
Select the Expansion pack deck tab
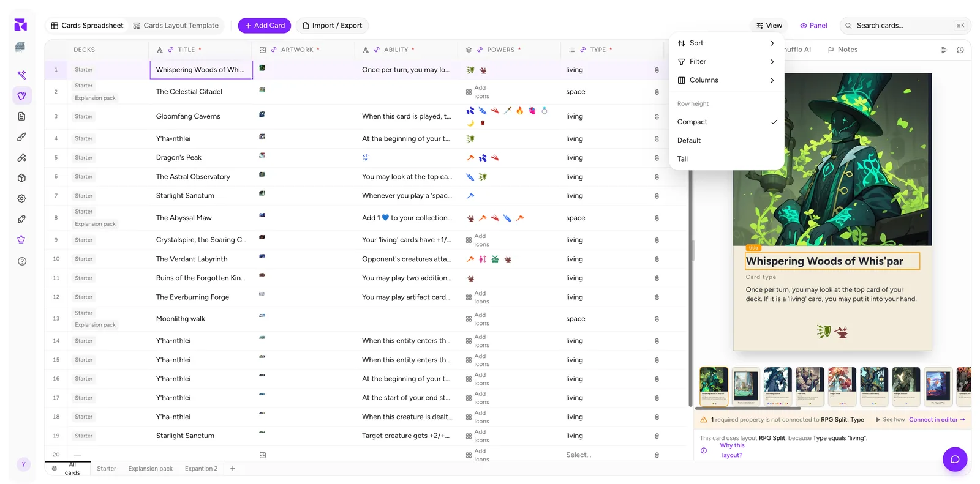pos(151,469)
